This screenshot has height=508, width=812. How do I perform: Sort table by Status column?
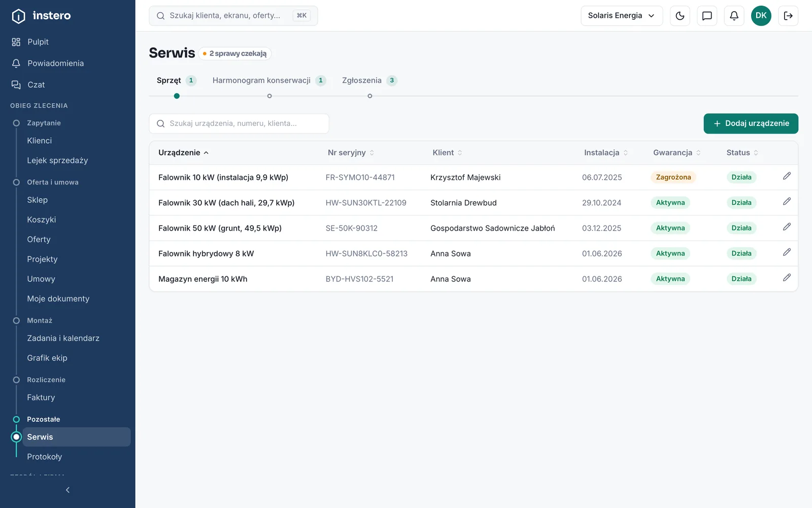point(742,152)
